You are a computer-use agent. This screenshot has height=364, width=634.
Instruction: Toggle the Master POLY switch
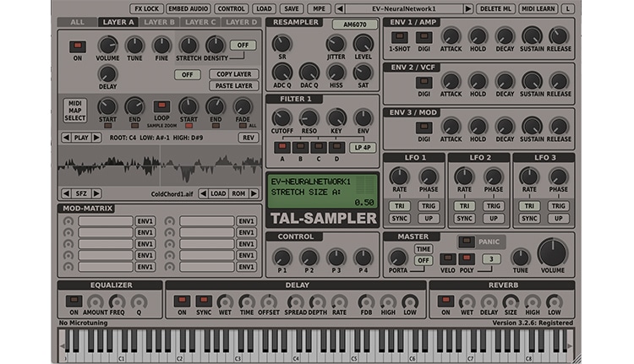coord(466,258)
